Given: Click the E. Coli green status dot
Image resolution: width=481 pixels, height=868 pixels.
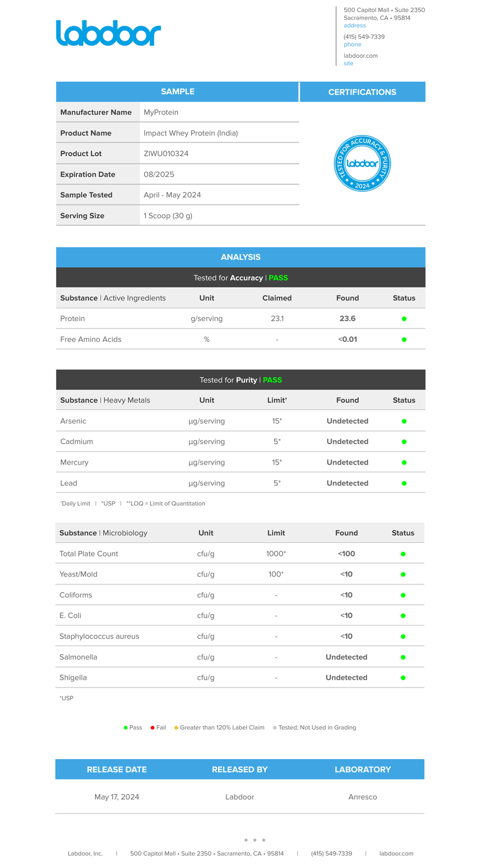Looking at the screenshot, I should click(403, 615).
